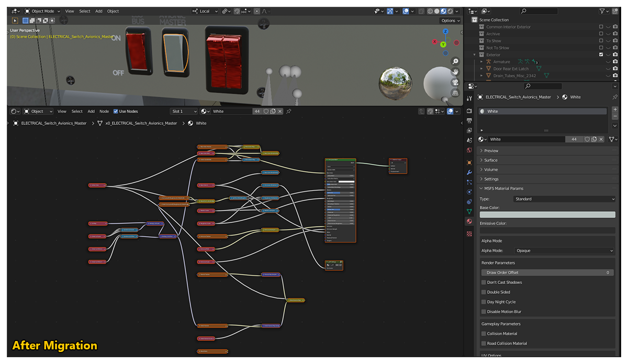Click the pin icon in the node editor header
Viewport: 628px width, 364px height.
tap(289, 111)
